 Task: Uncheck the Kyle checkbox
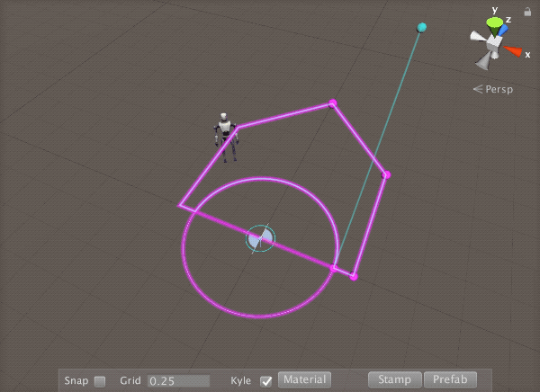pyautogui.click(x=266, y=381)
